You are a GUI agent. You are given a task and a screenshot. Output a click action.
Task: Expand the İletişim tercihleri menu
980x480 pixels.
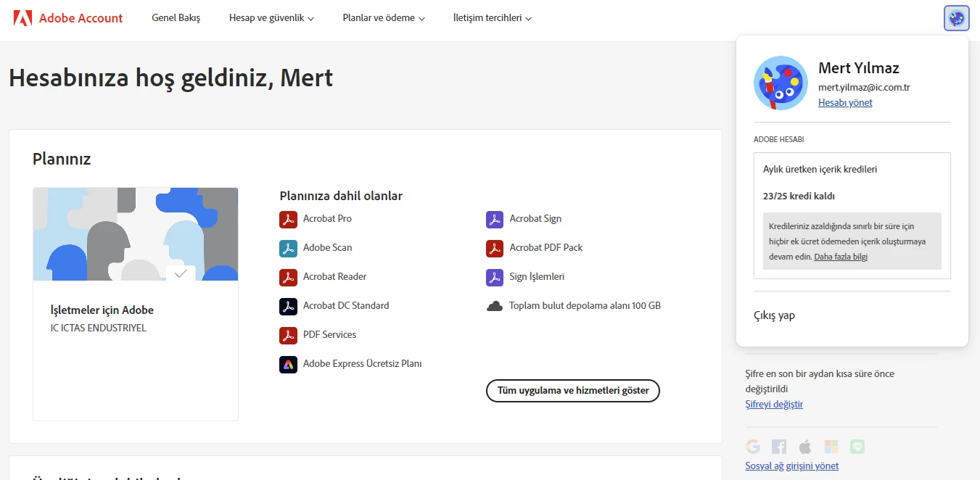493,18
